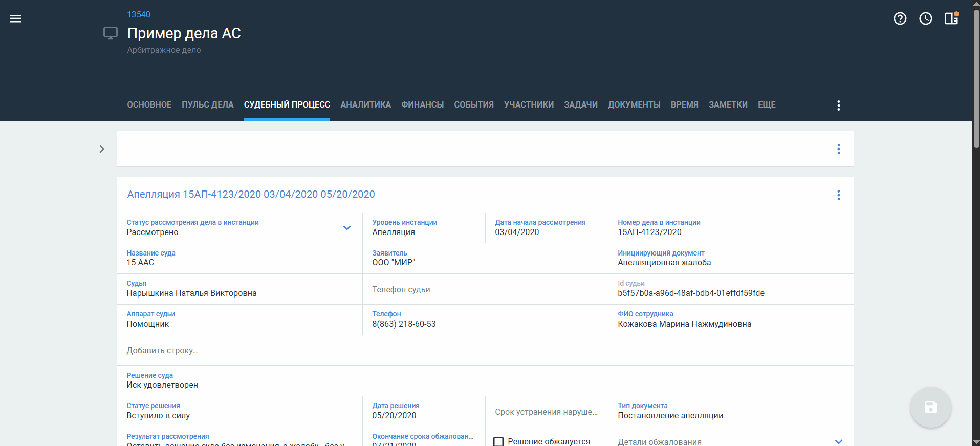The height and width of the screenshot is (446, 980).
Task: Expand the Статус рассмотрения дела dropdown
Action: (347, 228)
